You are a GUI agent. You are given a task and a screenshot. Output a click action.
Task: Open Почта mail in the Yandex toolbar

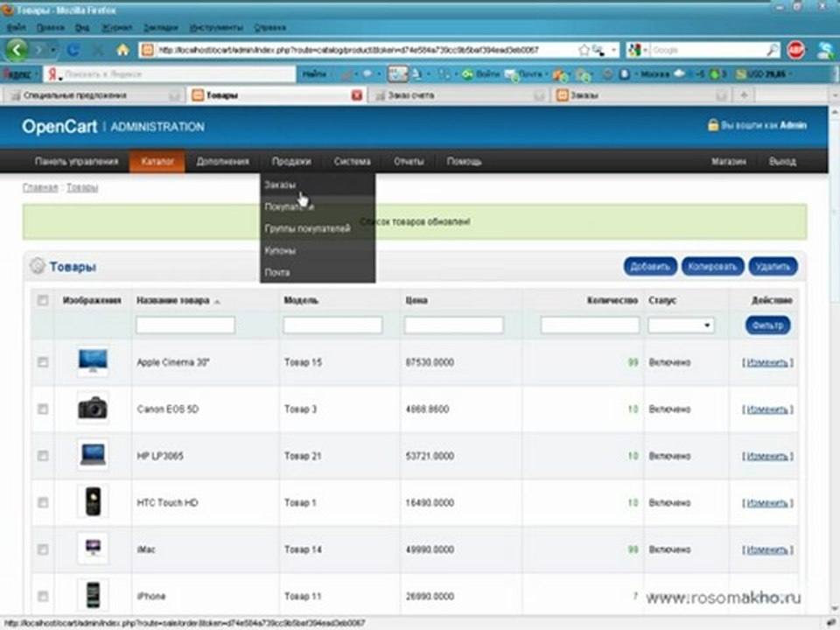tap(524, 73)
